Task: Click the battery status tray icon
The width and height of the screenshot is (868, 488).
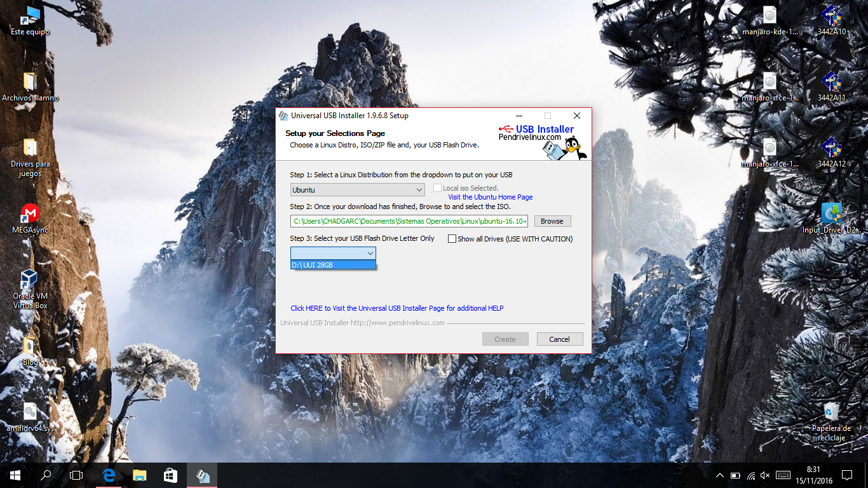Action: pos(735,475)
